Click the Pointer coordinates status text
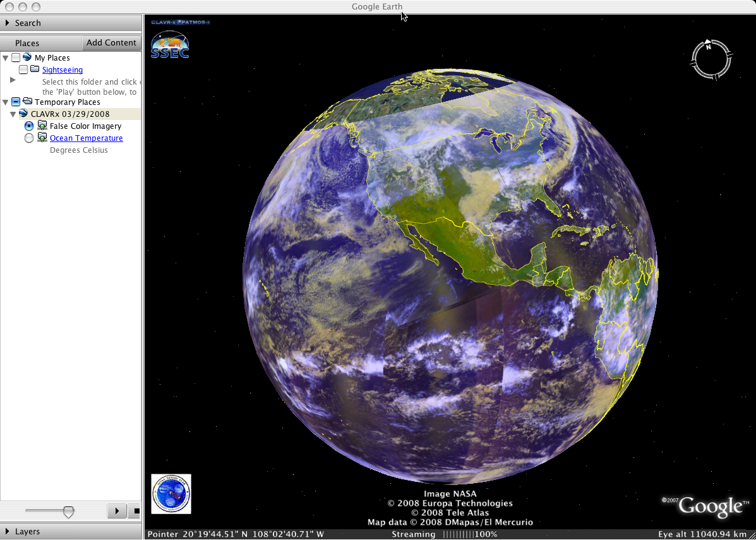Viewport: 756px width, 540px height. [x=236, y=534]
